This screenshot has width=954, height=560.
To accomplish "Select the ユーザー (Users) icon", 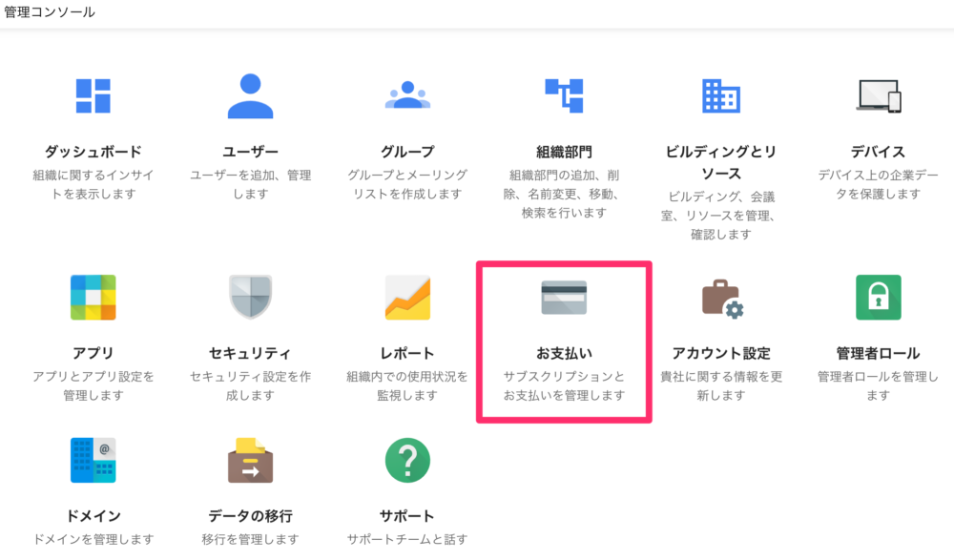I will tap(250, 95).
